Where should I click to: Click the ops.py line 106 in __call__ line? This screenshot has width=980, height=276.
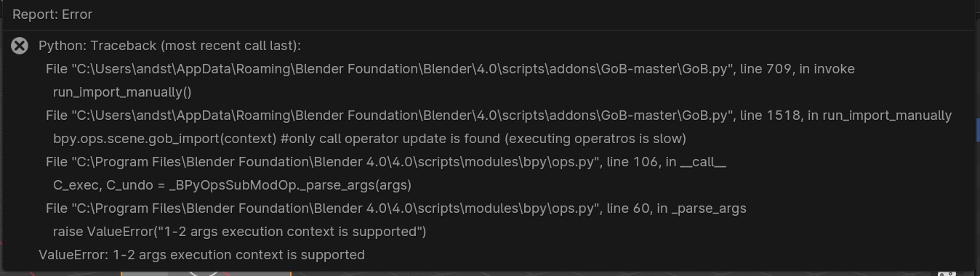pos(386,162)
